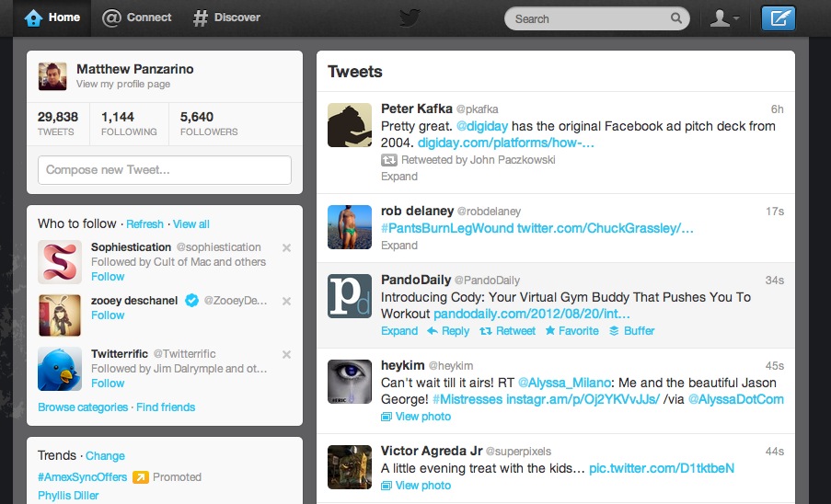Image resolution: width=831 pixels, height=504 pixels.
Task: Open View my profile page
Action: tap(123, 85)
